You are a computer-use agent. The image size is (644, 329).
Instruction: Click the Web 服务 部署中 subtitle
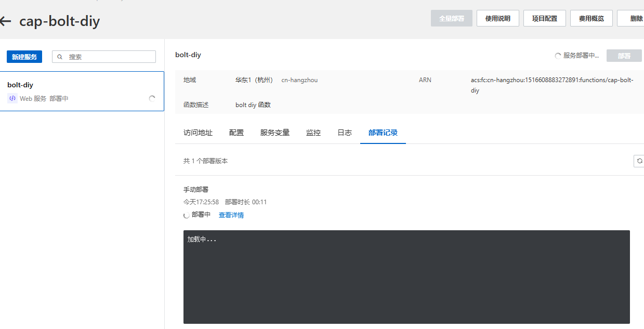44,98
